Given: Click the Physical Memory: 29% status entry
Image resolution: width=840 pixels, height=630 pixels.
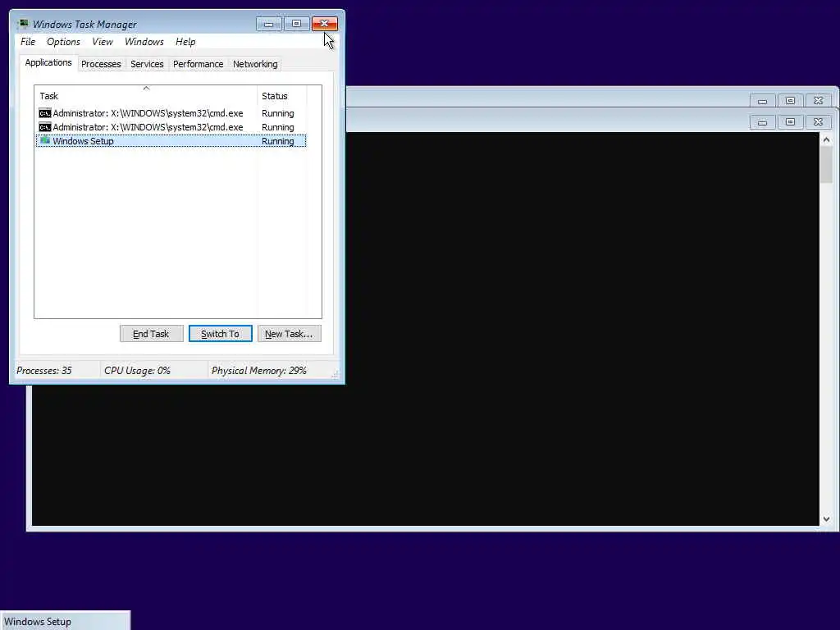Looking at the screenshot, I should point(258,371).
